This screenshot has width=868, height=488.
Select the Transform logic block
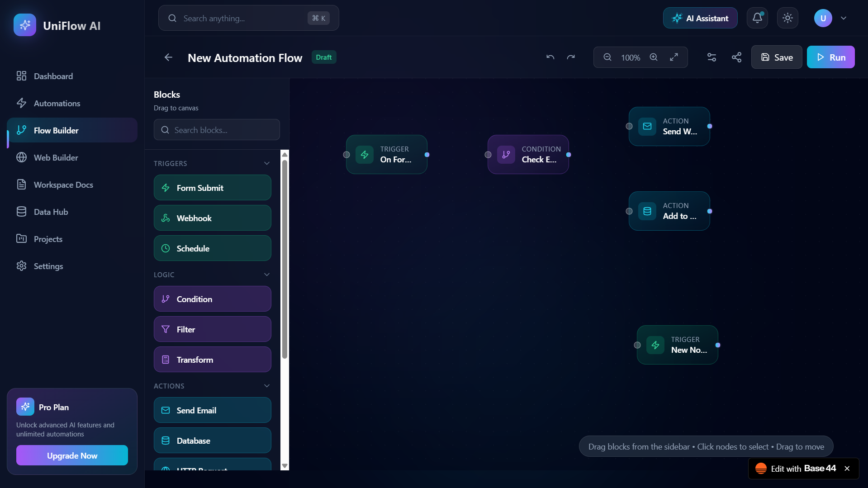212,359
